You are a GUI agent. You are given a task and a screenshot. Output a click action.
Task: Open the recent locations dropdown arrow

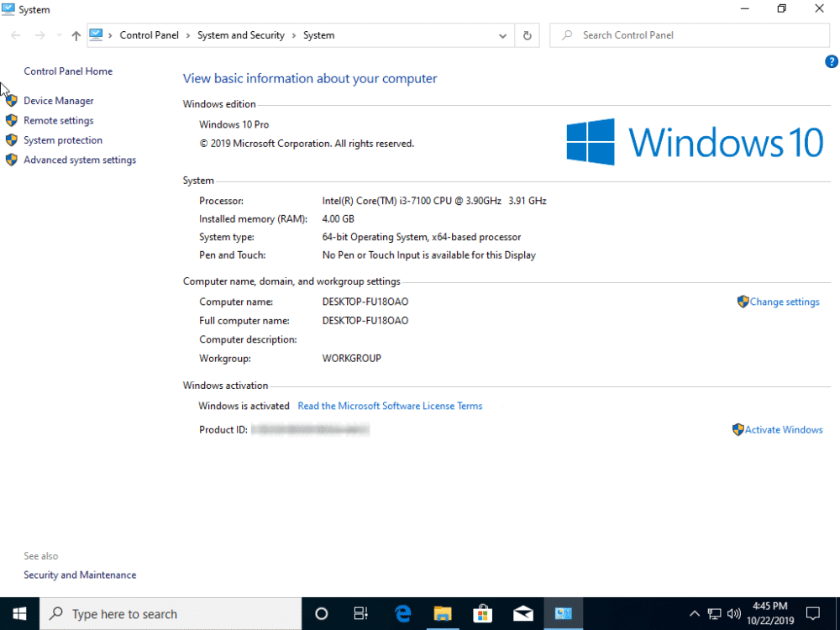pos(59,35)
